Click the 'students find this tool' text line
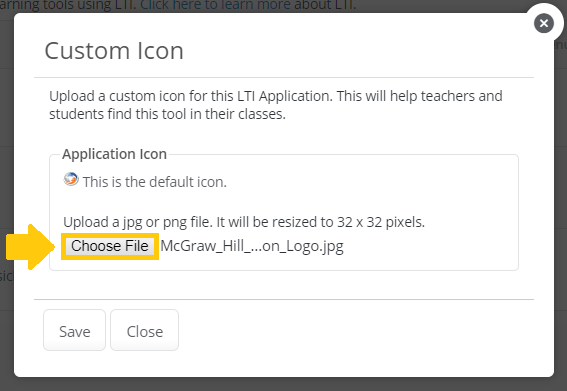The image size is (567, 391). [167, 114]
